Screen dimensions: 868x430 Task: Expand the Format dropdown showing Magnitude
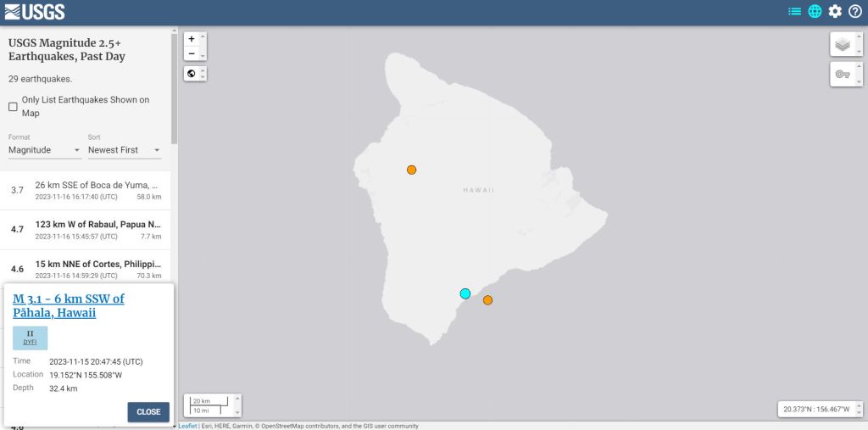coord(44,150)
